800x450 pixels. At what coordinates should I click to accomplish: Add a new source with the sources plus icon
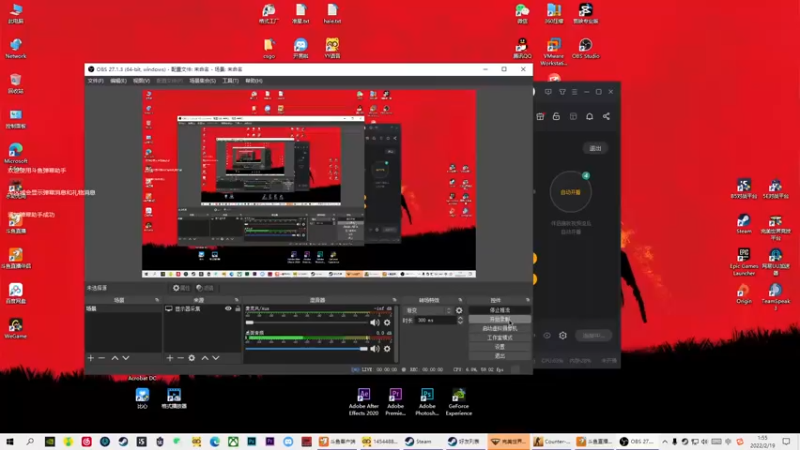point(169,358)
